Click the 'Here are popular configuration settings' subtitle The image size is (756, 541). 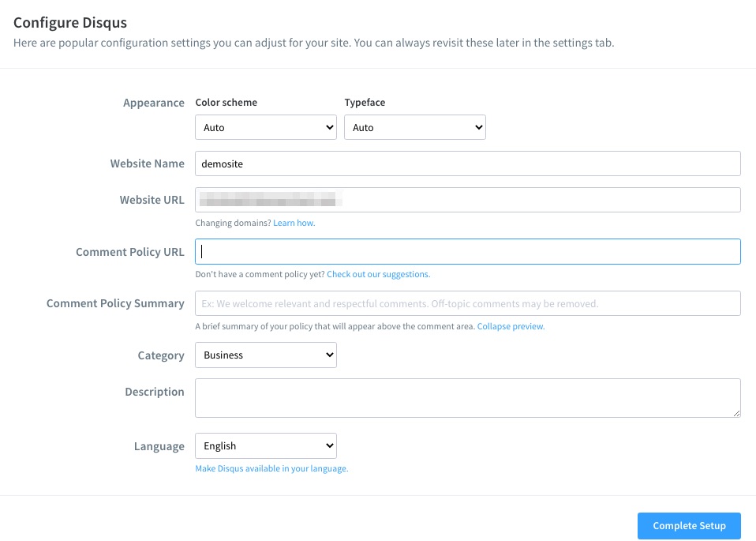coord(314,43)
